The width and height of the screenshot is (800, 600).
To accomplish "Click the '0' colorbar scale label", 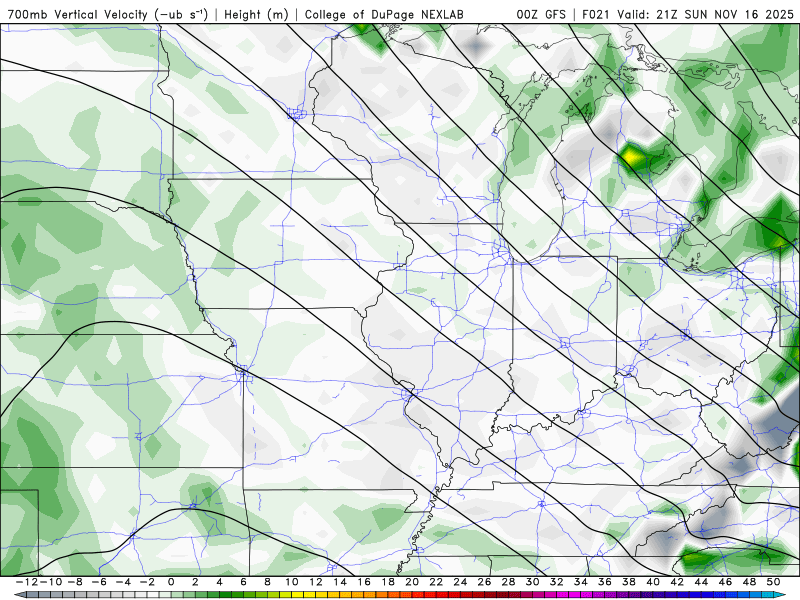I will pyautogui.click(x=171, y=582).
